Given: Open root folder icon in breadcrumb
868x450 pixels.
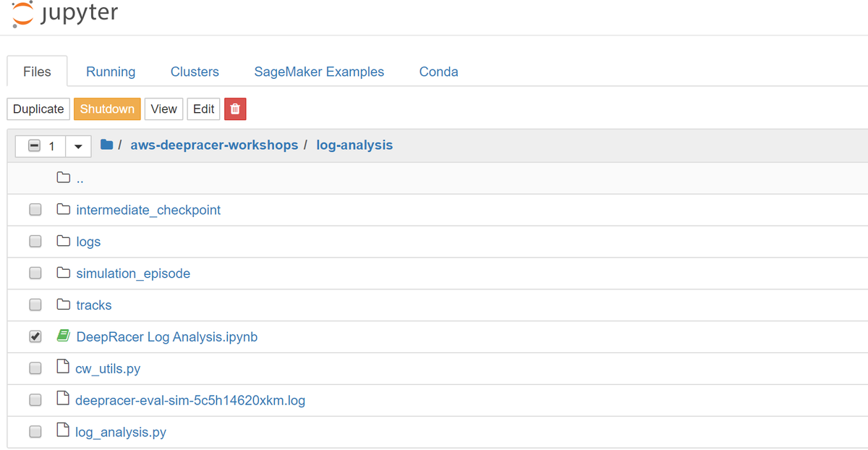Looking at the screenshot, I should (107, 145).
